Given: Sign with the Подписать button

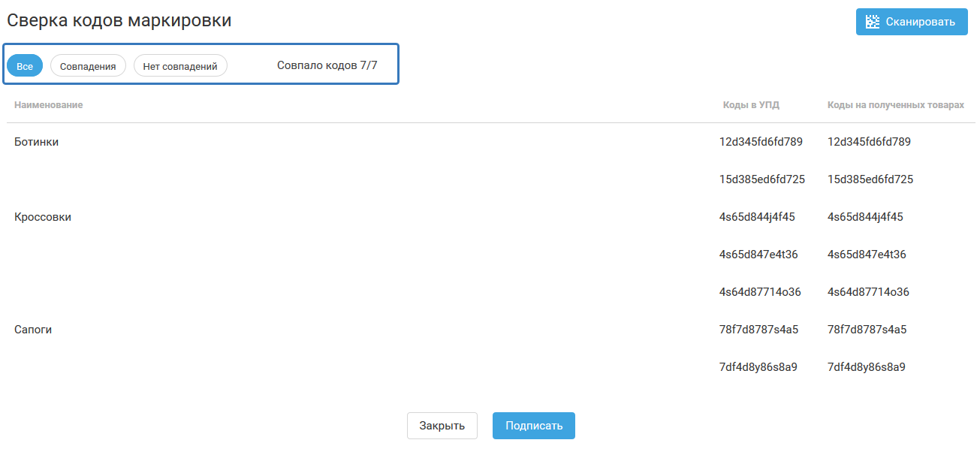Looking at the screenshot, I should click(x=534, y=426).
